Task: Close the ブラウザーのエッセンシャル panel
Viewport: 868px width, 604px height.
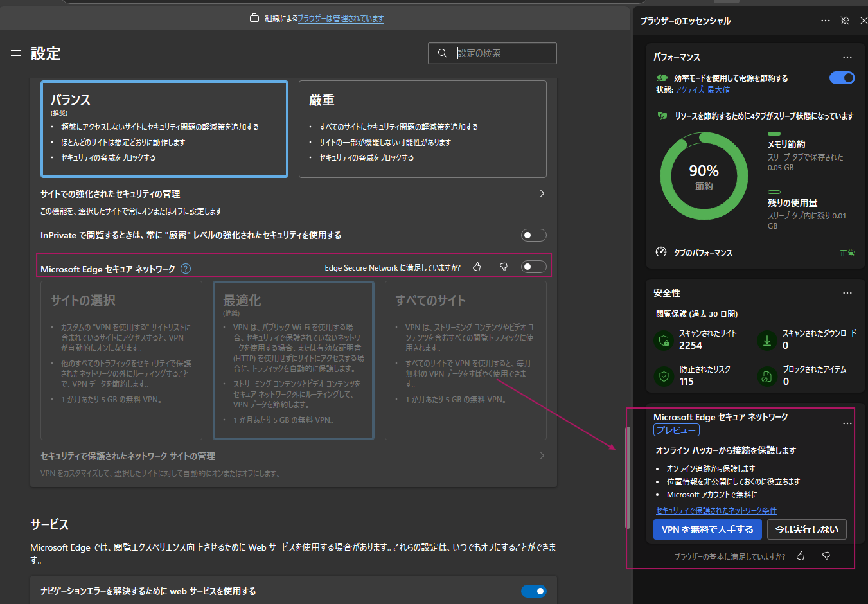Action: [x=864, y=21]
